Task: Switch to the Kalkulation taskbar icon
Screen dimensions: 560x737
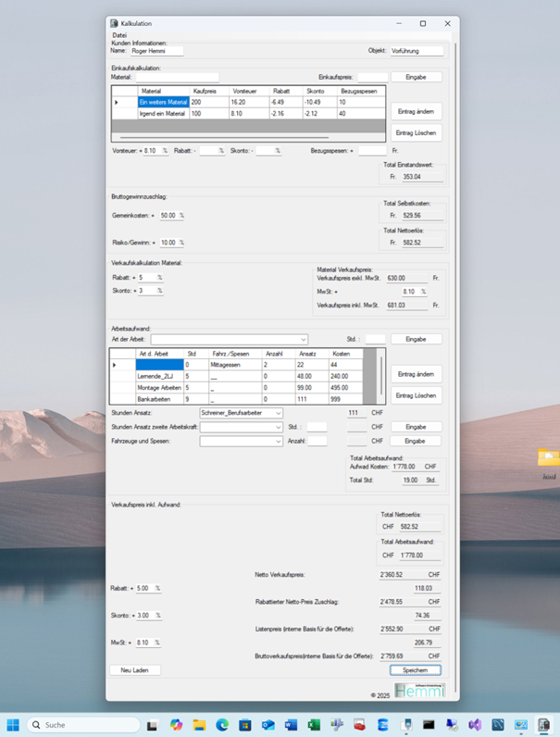Action: point(544,725)
